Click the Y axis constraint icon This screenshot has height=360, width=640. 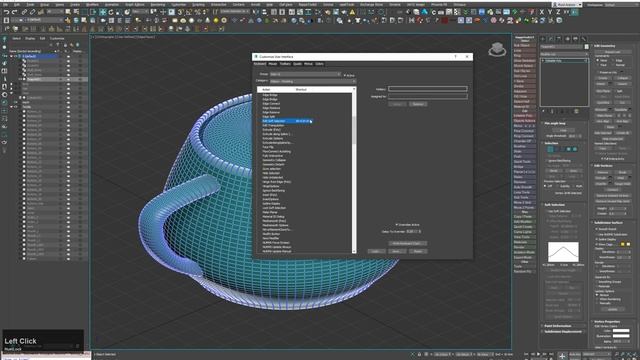[x=550, y=12]
